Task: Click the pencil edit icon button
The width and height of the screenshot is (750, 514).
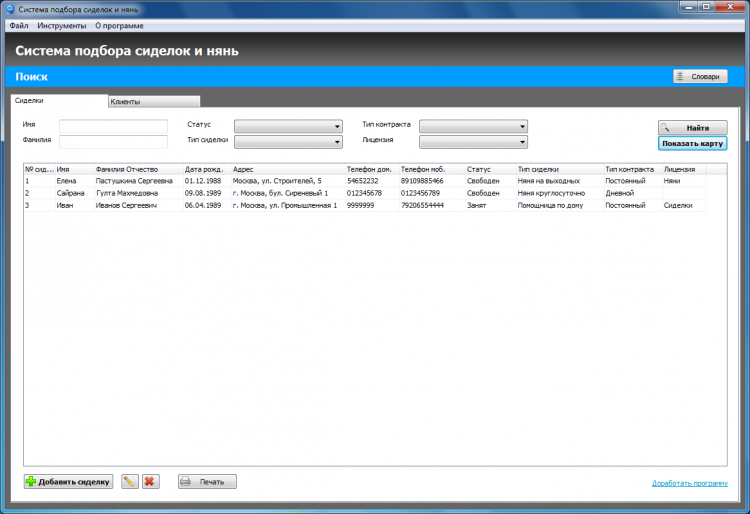Action: (130, 481)
